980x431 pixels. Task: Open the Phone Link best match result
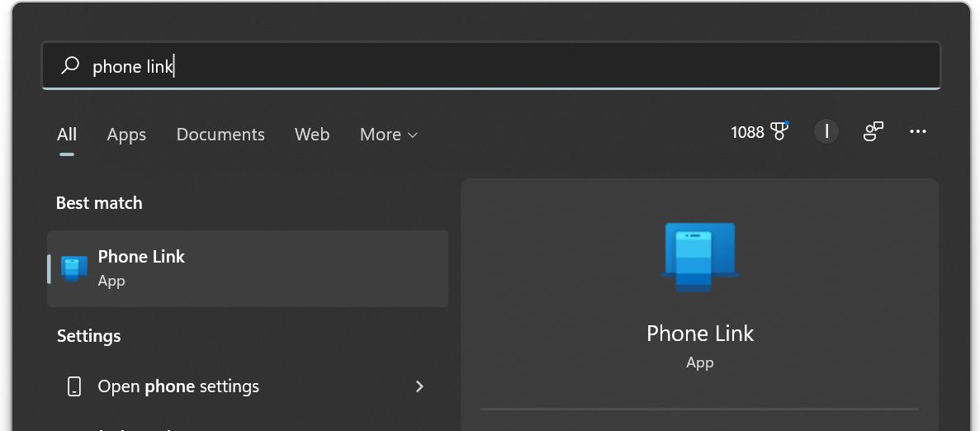click(249, 268)
